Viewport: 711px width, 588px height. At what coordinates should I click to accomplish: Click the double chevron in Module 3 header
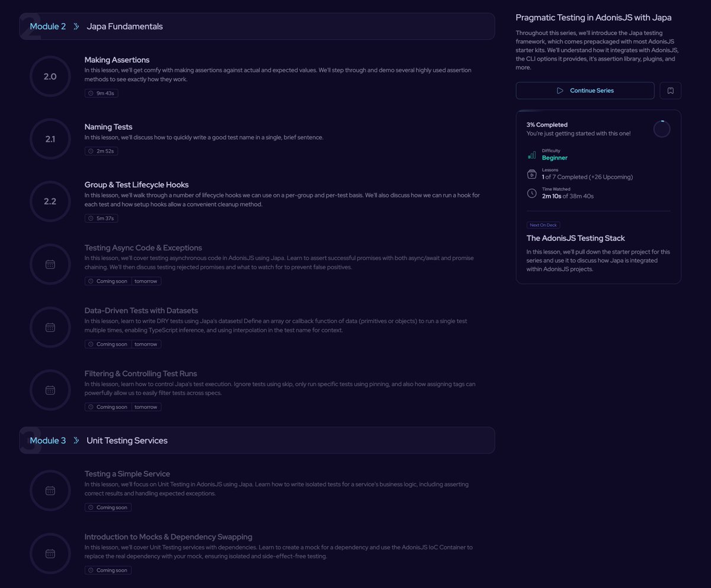(76, 441)
